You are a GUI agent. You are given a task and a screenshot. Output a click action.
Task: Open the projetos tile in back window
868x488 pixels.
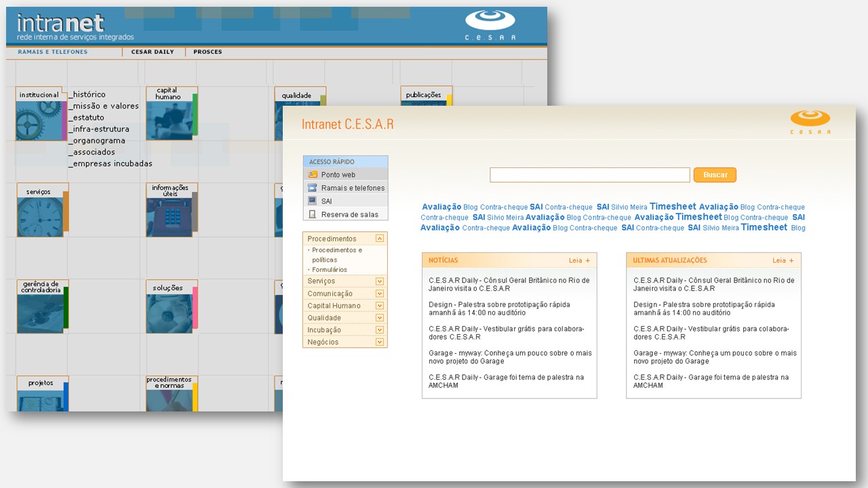(x=42, y=394)
